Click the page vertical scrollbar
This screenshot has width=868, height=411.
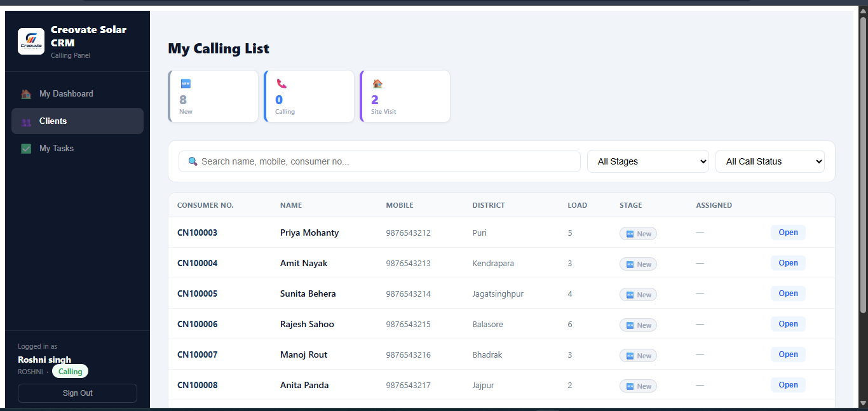863,165
